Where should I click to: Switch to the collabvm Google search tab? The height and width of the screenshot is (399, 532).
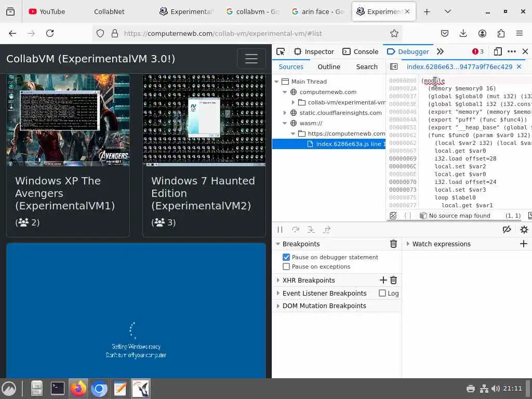253,11
